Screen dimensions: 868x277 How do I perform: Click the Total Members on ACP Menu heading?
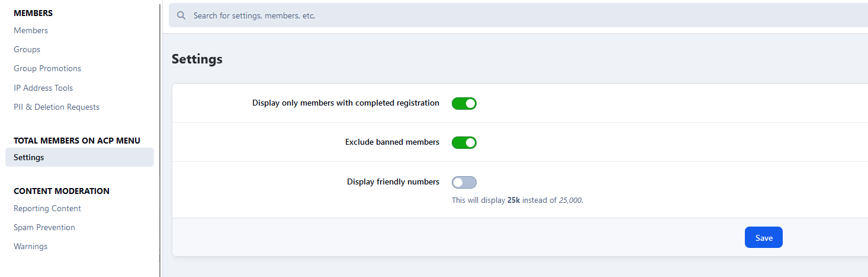77,141
